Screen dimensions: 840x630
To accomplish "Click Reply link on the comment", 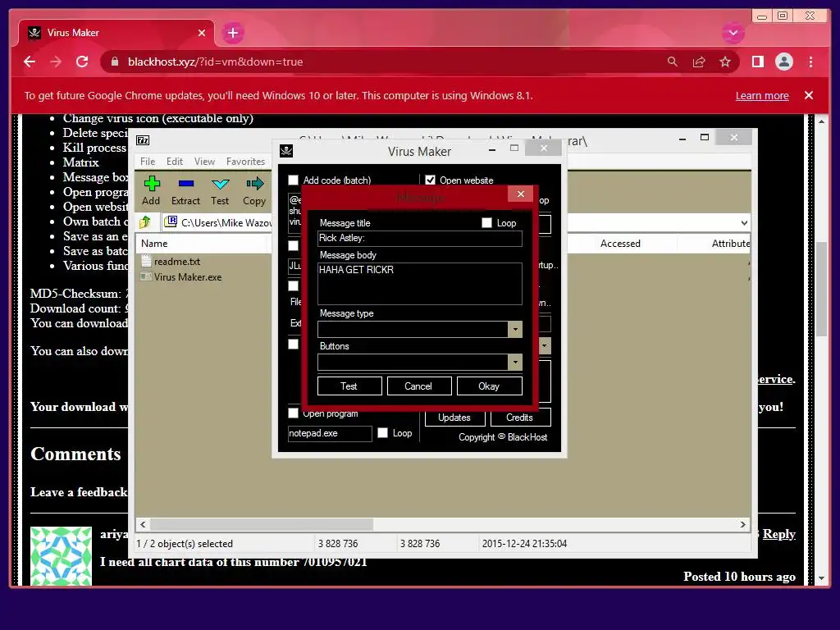I will 779,533.
